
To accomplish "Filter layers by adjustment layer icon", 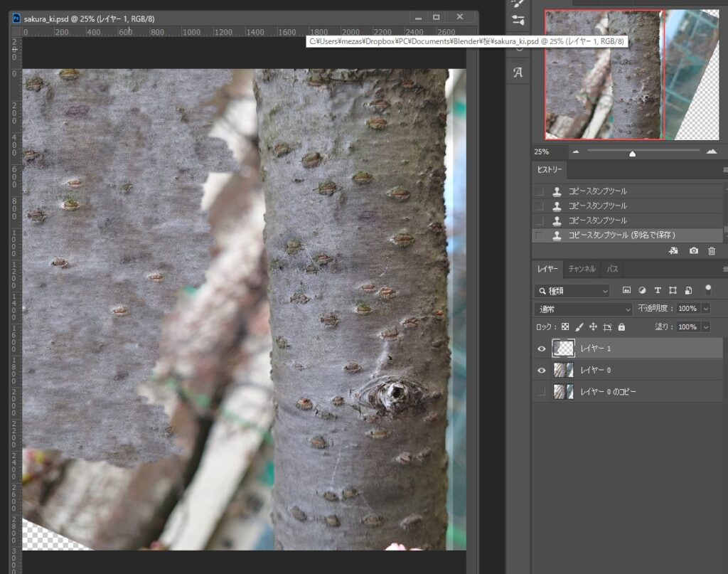I will coord(642,290).
